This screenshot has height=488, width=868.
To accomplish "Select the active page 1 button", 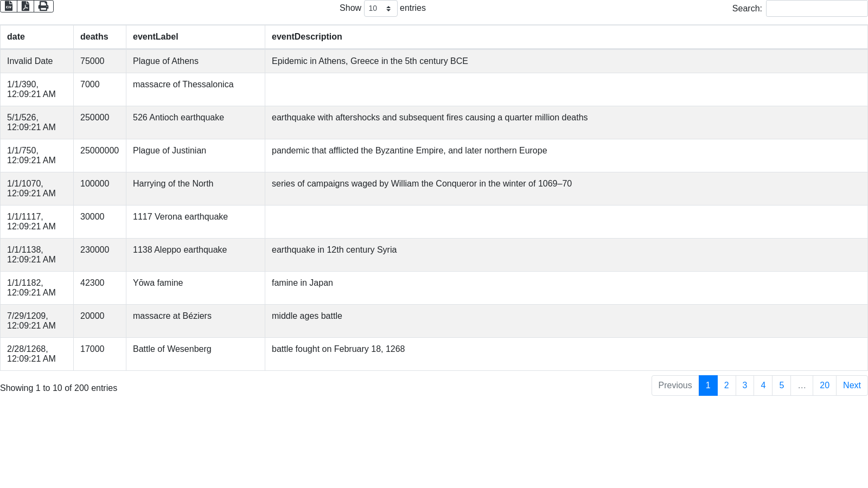I will (708, 386).
